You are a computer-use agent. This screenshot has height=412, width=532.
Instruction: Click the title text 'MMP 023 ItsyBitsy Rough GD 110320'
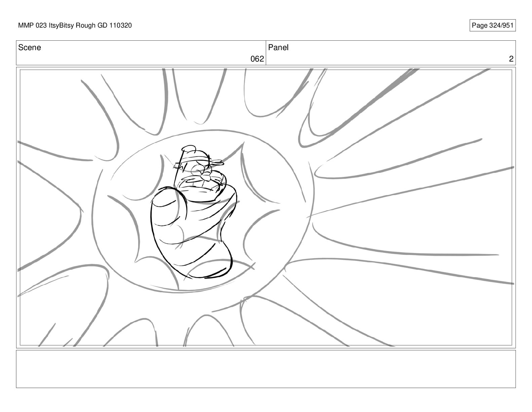[x=75, y=25]
